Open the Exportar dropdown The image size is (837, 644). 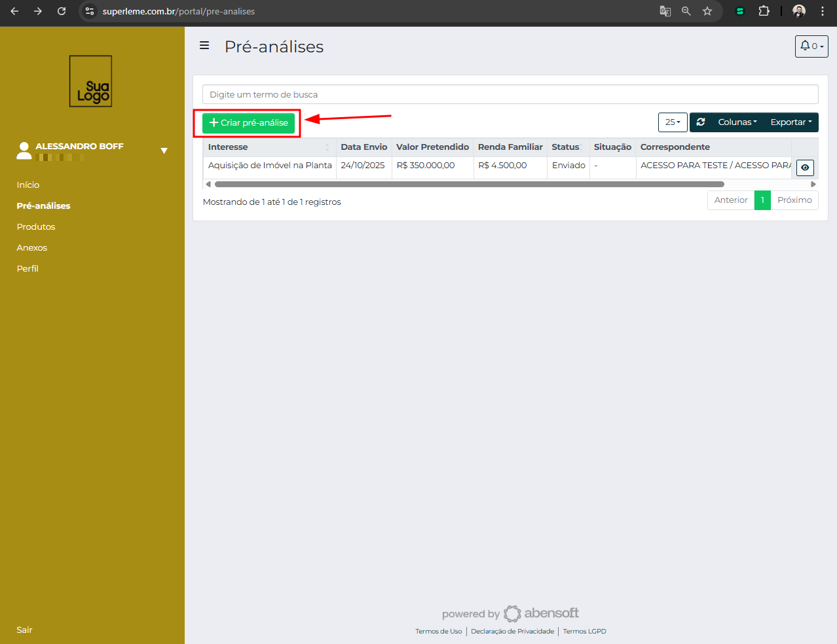pyautogui.click(x=790, y=122)
